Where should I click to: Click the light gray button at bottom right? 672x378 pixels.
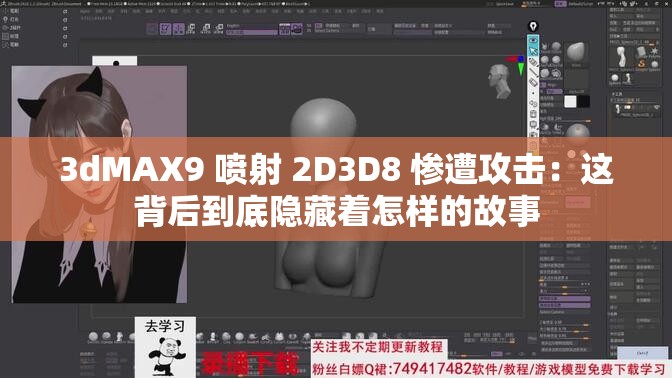click(x=642, y=353)
